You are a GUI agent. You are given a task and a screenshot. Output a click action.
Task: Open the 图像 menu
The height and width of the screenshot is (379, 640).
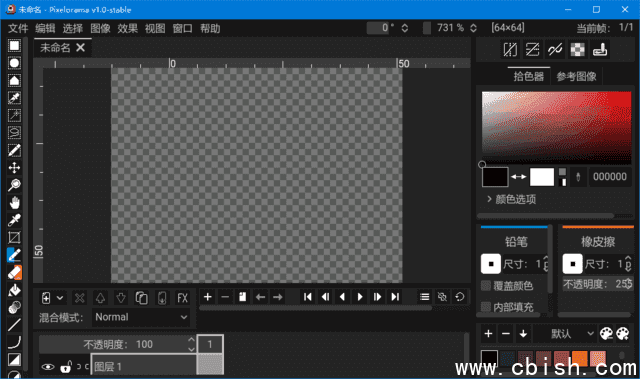[100, 28]
